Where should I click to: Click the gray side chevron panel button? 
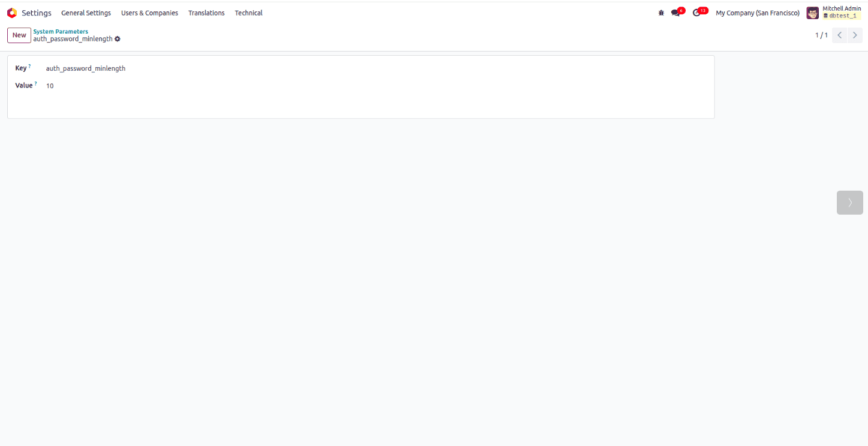coord(849,203)
